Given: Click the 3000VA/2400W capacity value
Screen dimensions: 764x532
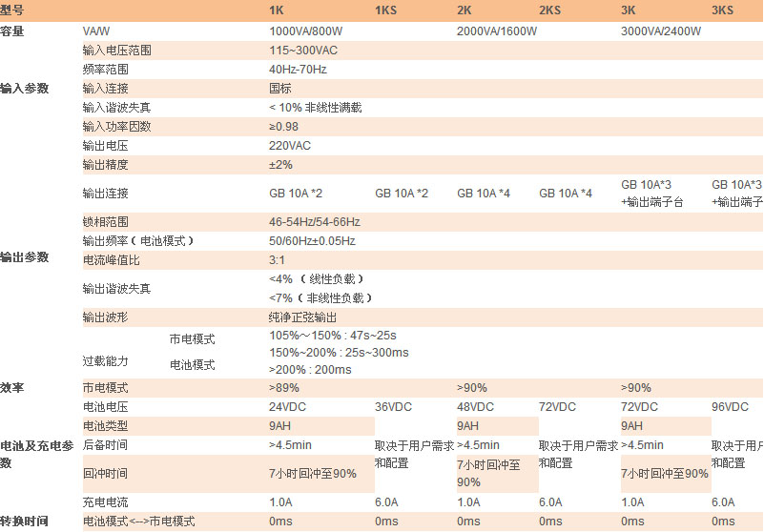Looking at the screenshot, I should pos(661,31).
